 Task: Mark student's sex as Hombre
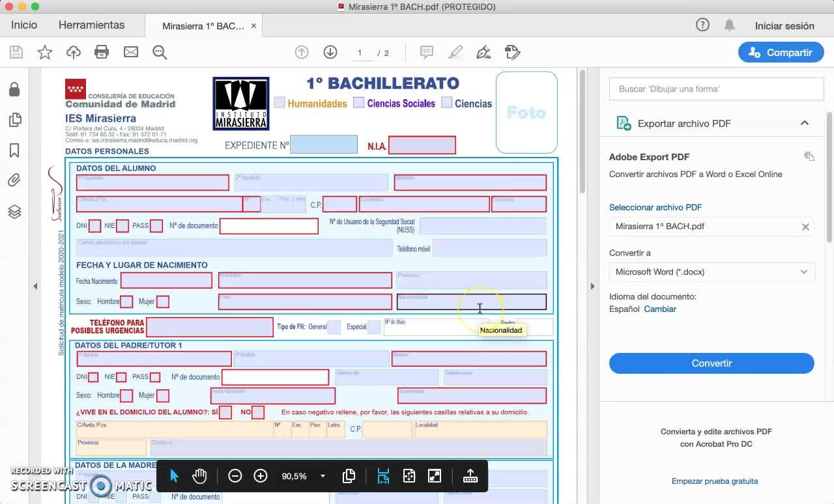(126, 301)
